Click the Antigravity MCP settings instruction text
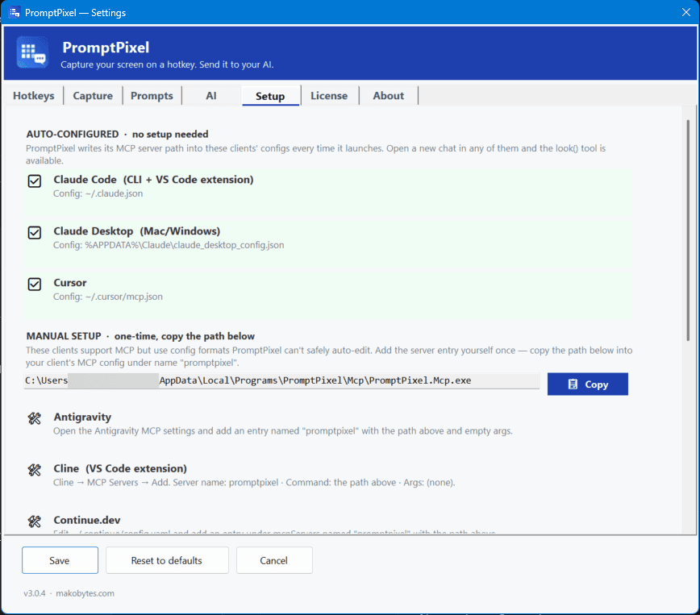 [x=282, y=430]
